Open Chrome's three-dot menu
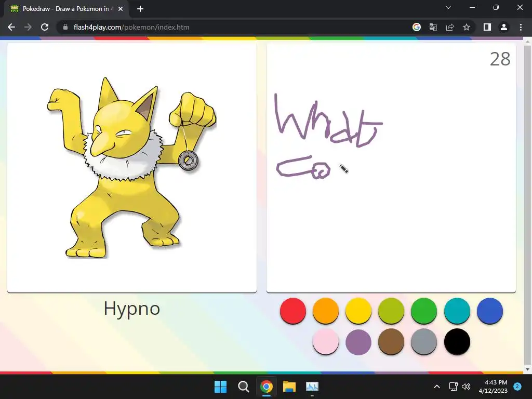This screenshot has width=532, height=399. (521, 27)
